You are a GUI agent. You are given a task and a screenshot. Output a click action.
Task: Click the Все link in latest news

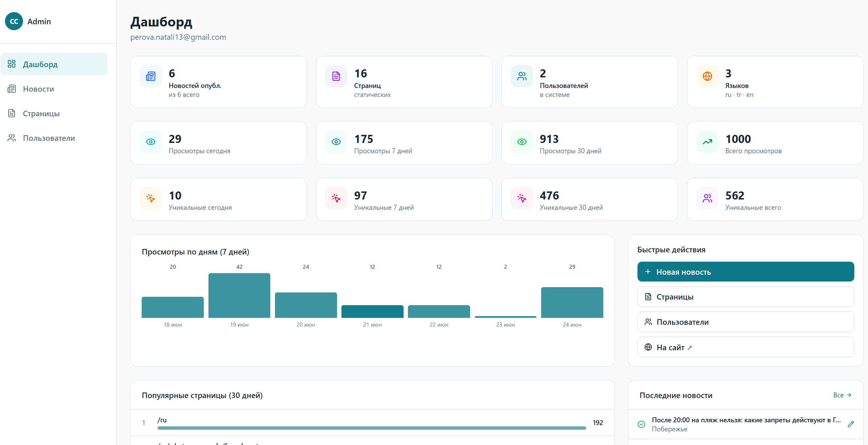point(842,395)
